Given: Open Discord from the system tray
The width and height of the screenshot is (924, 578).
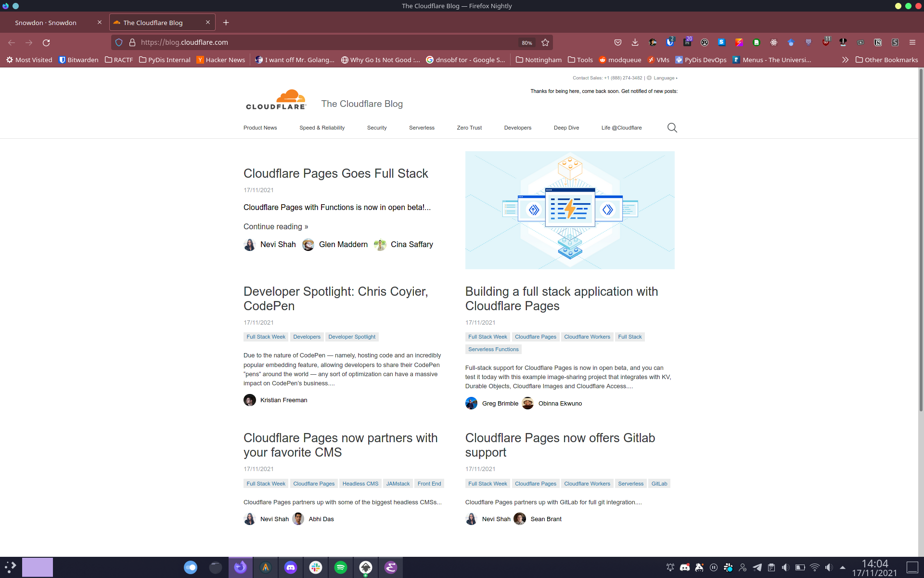Looking at the screenshot, I should (x=684, y=567).
